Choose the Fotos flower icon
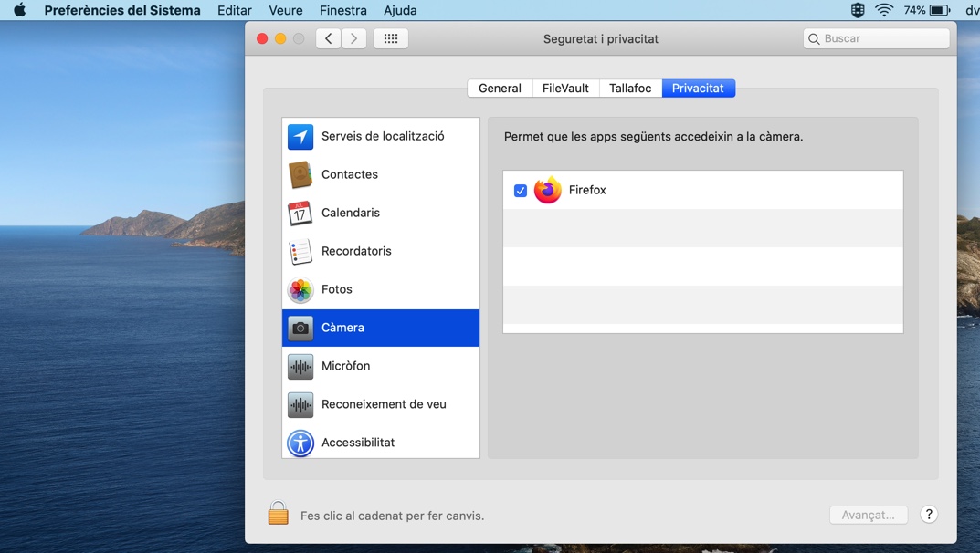 [300, 290]
